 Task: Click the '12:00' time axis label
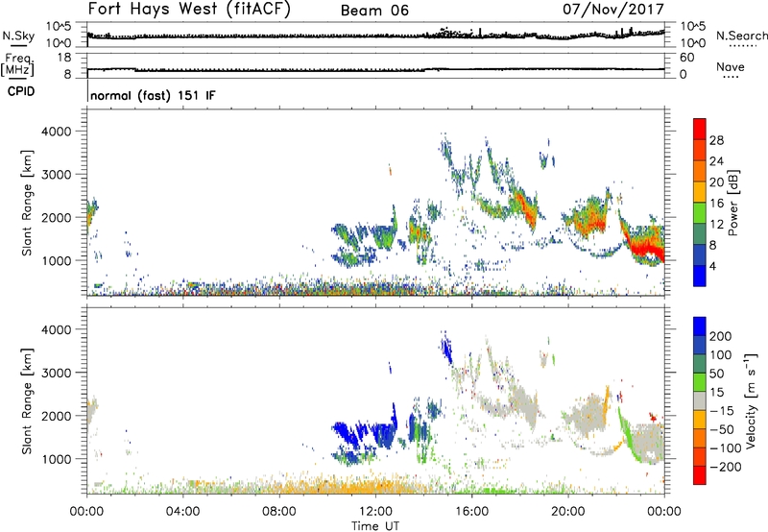coord(375,512)
